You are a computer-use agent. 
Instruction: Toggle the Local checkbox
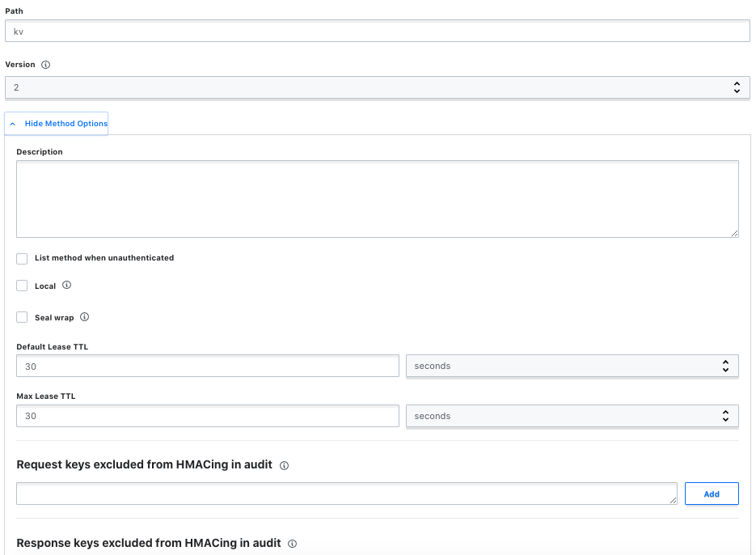(22, 286)
